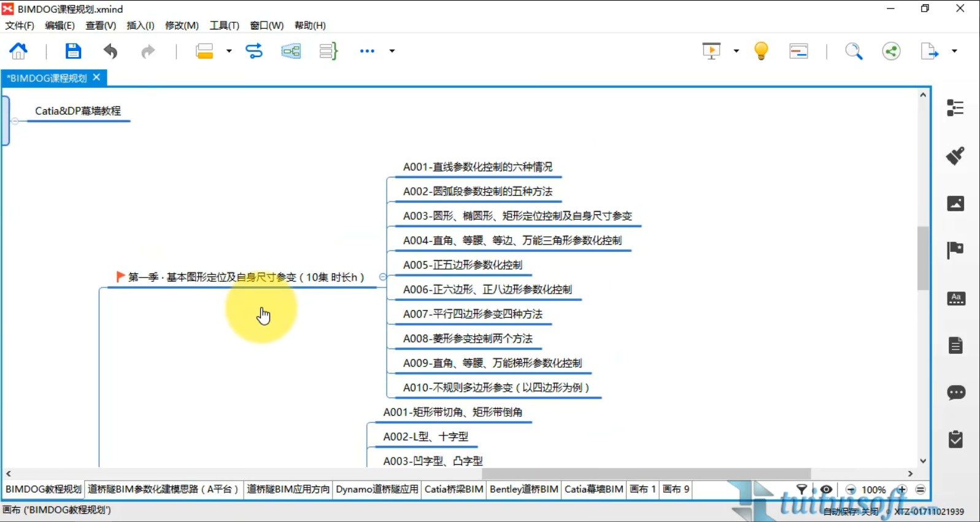The width and height of the screenshot is (980, 522).
Task: Add a relationship between topics
Action: [x=254, y=51]
